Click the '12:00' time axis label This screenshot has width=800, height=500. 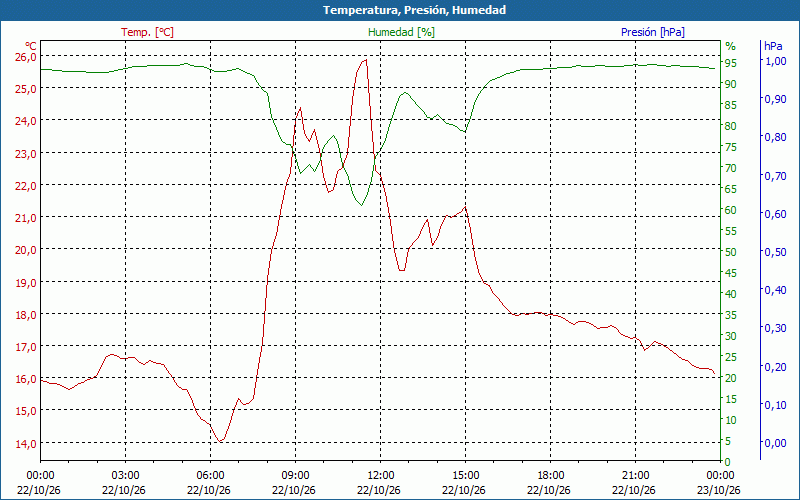(x=381, y=476)
